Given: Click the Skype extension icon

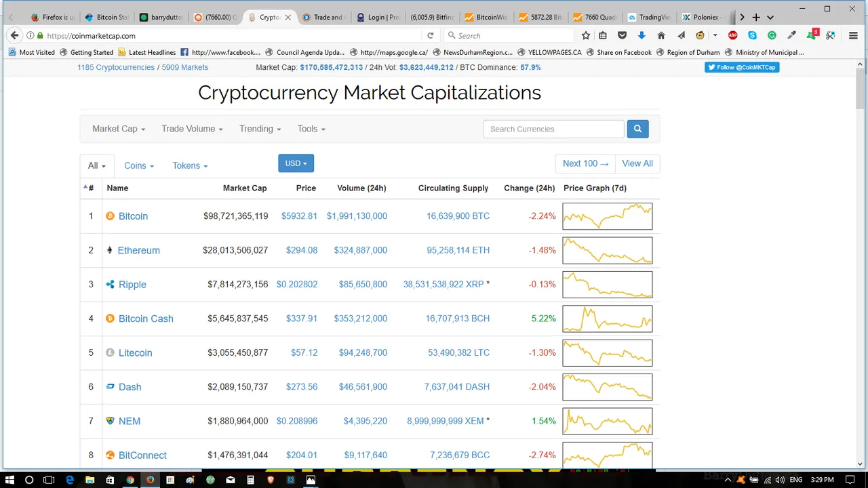Looking at the screenshot, I should pos(753,35).
